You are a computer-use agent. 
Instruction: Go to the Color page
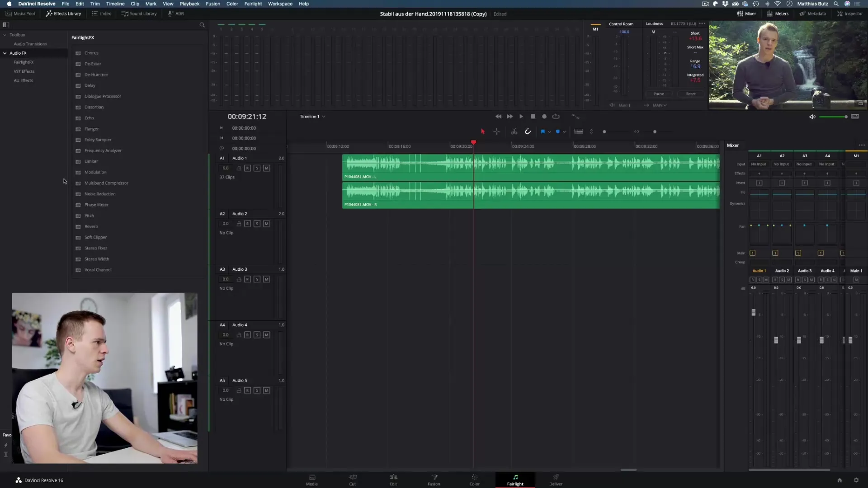[475, 480]
